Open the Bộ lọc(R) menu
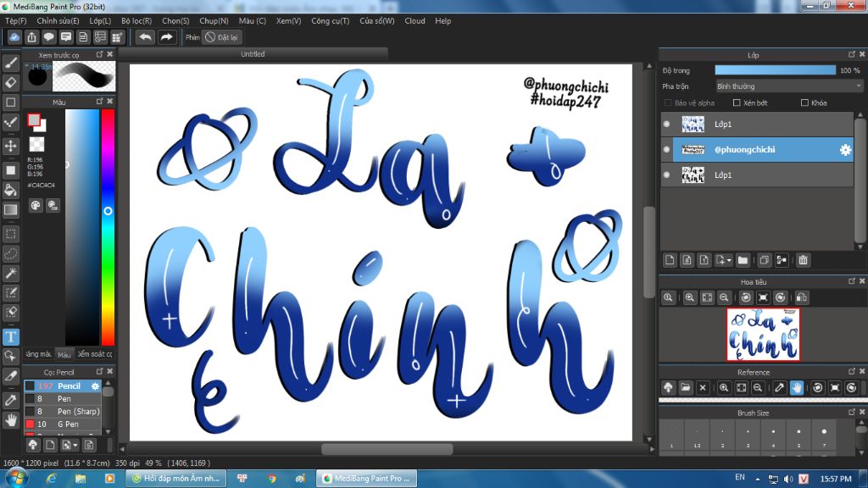The image size is (868, 488). pos(136,21)
